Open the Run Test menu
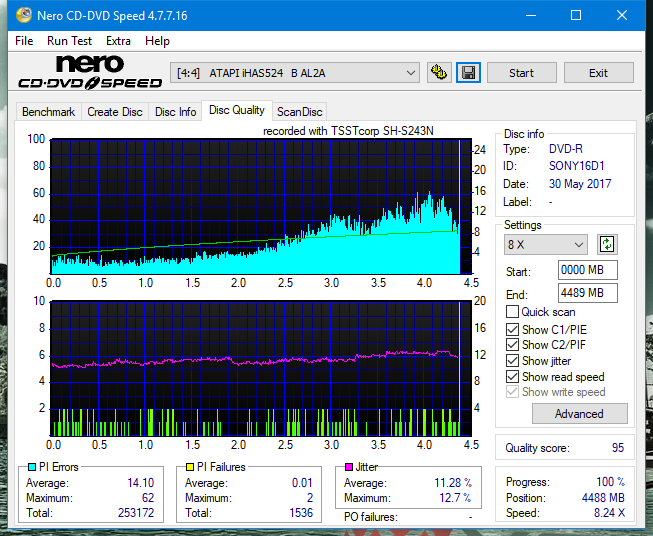Screen dimensions: 653x536 tap(69, 41)
